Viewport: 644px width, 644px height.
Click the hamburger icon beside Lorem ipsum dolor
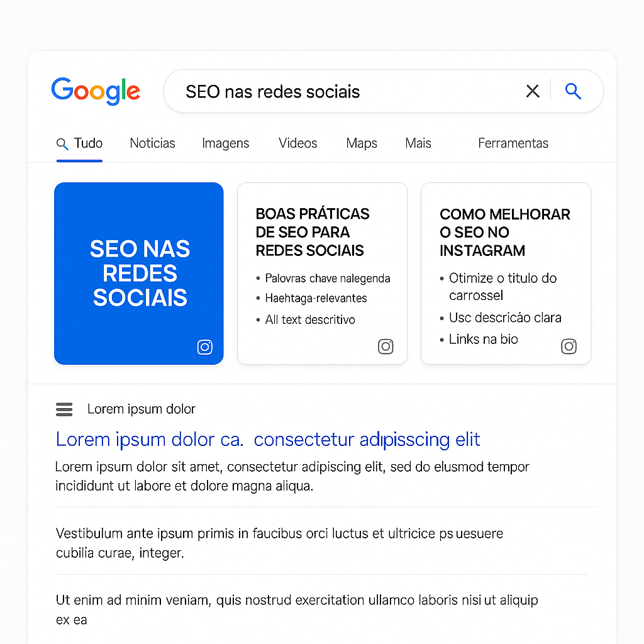click(64, 409)
